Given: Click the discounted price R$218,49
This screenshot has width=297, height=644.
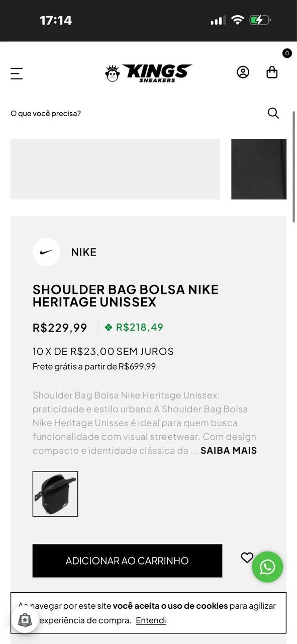Looking at the screenshot, I should pyautogui.click(x=139, y=327).
